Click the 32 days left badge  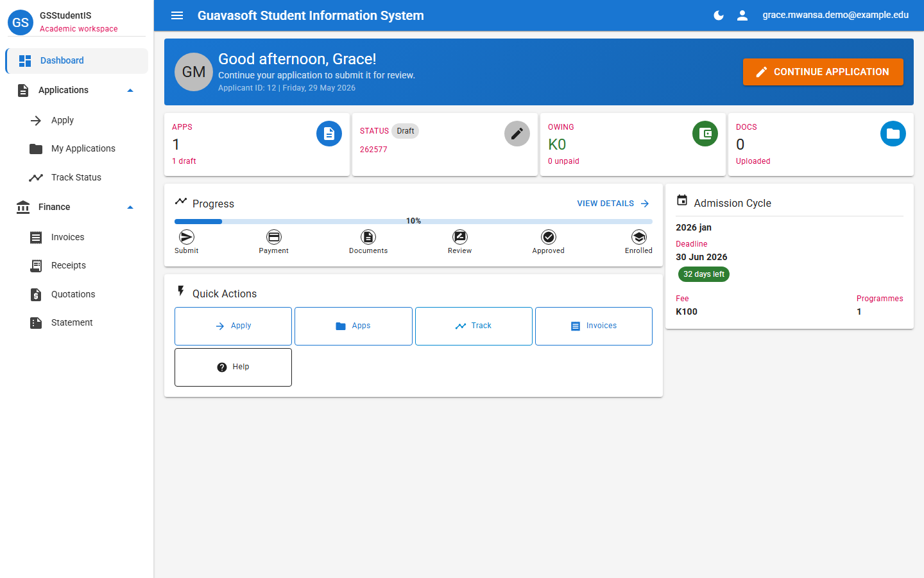[x=704, y=274]
